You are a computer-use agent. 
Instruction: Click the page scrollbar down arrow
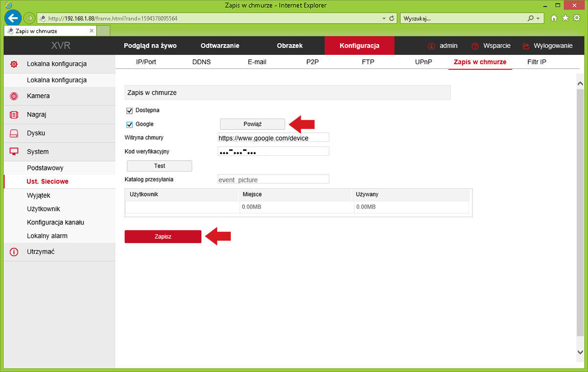click(x=580, y=352)
